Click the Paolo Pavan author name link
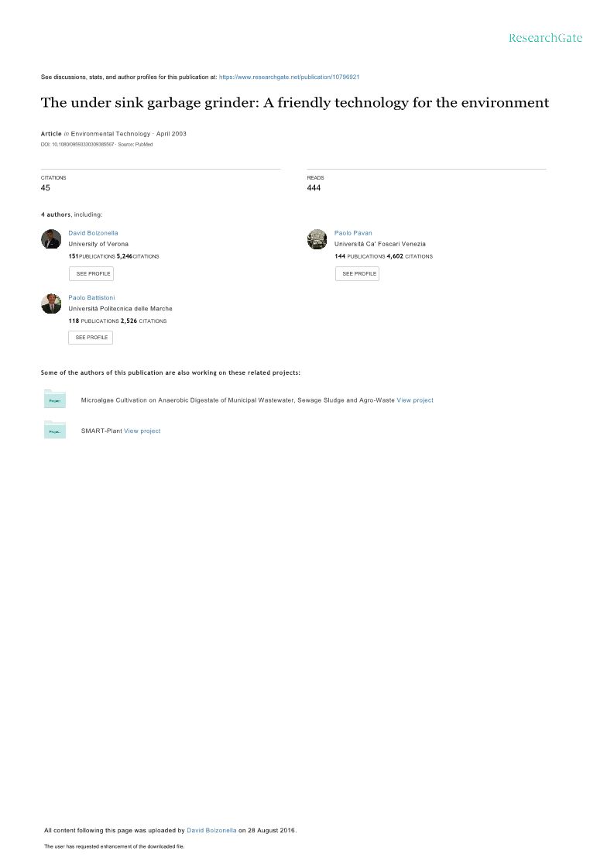Image resolution: width=614 pixels, height=868 pixels. 353,233
